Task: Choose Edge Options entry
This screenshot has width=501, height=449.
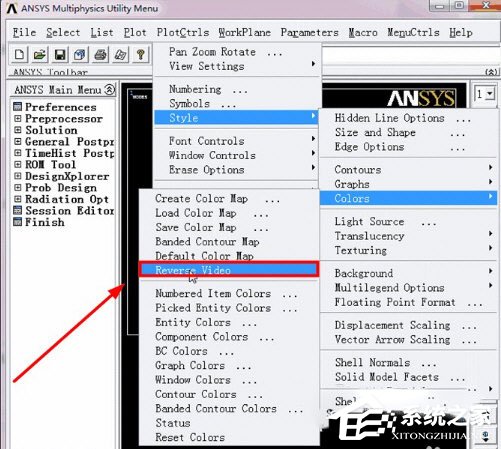Action: (408, 147)
